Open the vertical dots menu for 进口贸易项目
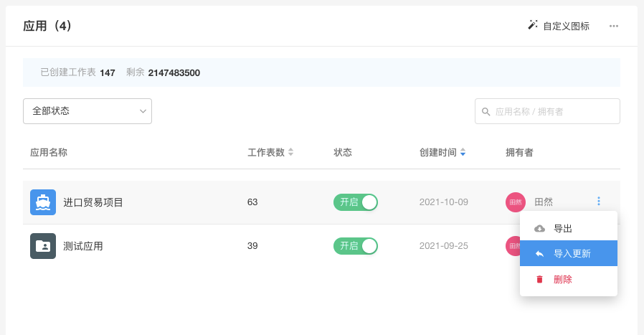This screenshot has height=335, width=644. coord(599,202)
